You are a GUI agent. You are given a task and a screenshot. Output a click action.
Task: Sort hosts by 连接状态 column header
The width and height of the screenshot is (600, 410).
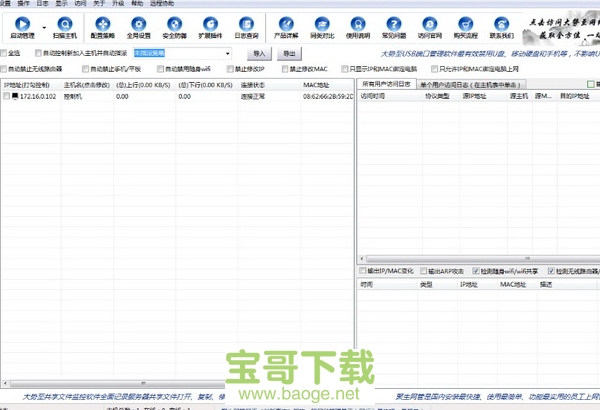click(269, 85)
